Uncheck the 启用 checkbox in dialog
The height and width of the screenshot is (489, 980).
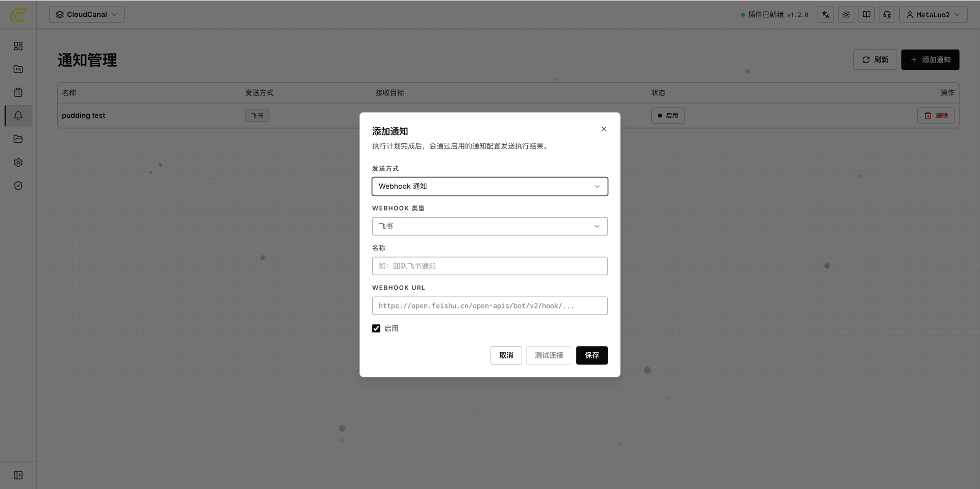(x=376, y=328)
